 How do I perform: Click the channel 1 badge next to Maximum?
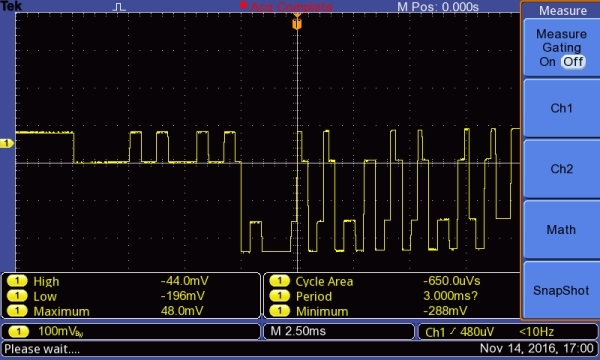point(17,311)
